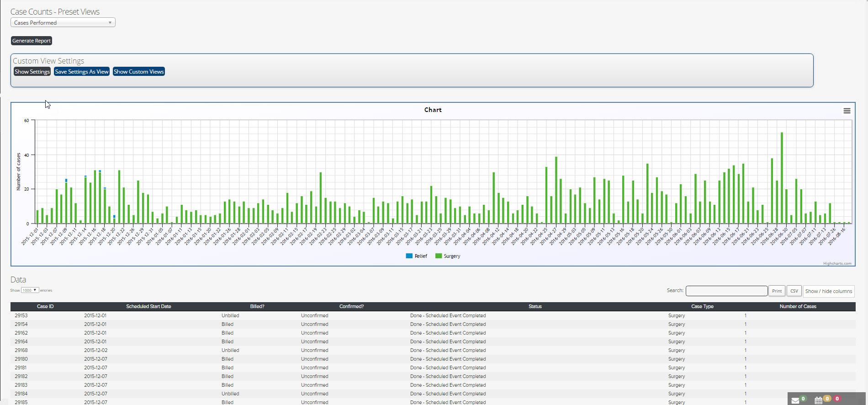Viewport: 868px width, 405px height.
Task: Select case ID 29168 in the table
Action: pyautogui.click(x=21, y=350)
